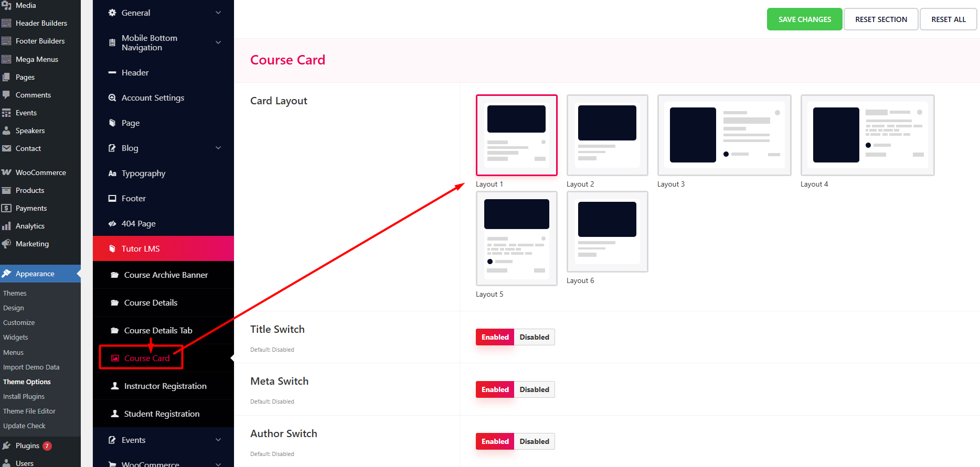The height and width of the screenshot is (467, 980).
Task: Click the Products archive icon
Action: tap(6, 190)
